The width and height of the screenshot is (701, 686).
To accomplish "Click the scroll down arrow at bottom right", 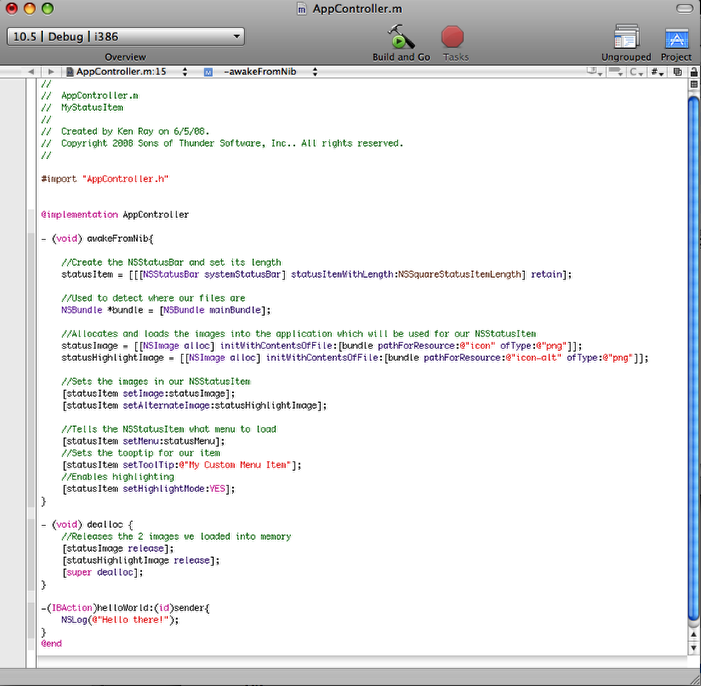I will (693, 649).
